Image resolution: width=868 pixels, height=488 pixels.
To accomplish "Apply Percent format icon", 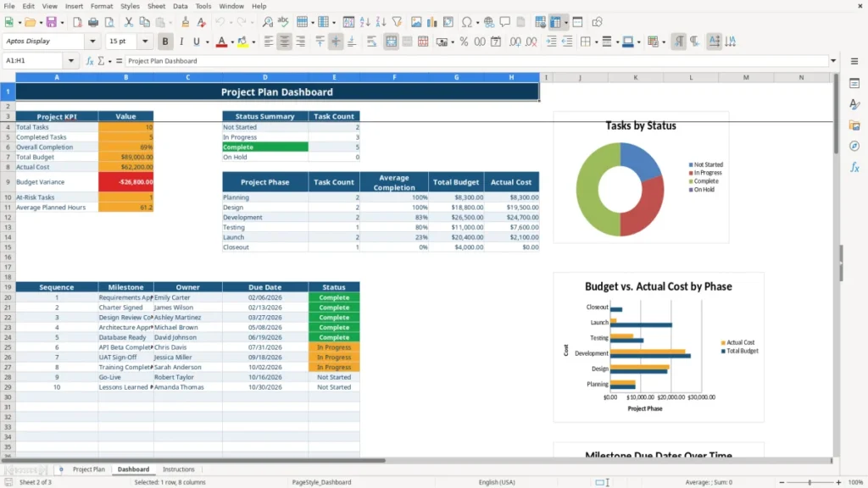I will (464, 42).
